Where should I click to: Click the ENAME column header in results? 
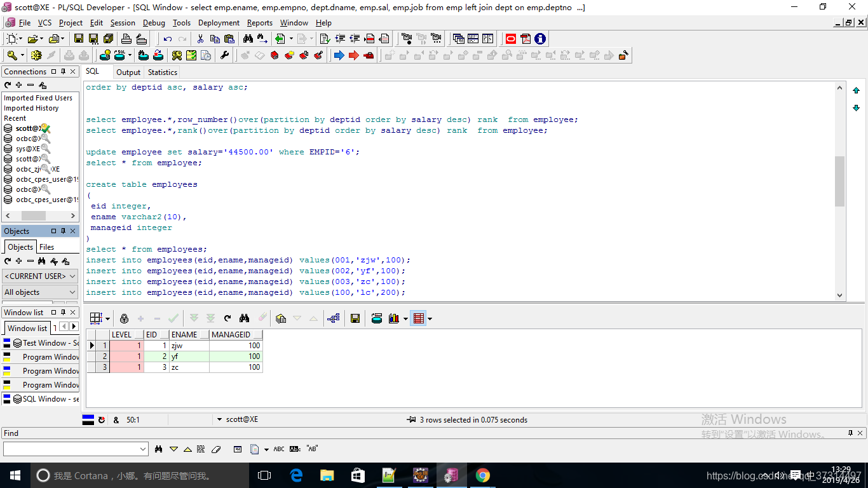tap(184, 334)
